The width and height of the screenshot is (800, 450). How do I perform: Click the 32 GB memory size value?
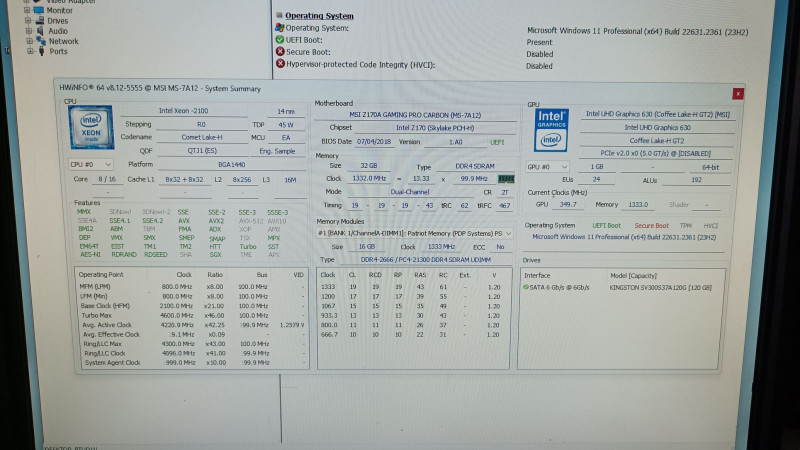coord(368,166)
